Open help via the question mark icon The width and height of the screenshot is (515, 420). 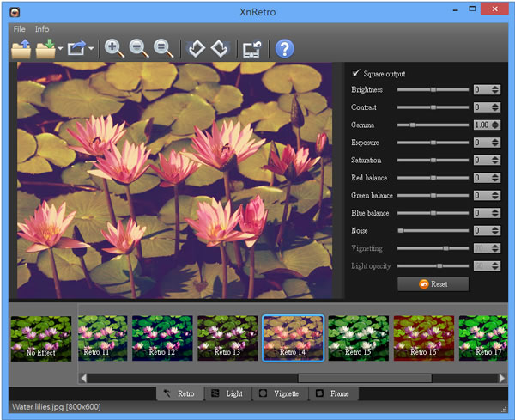click(x=284, y=49)
